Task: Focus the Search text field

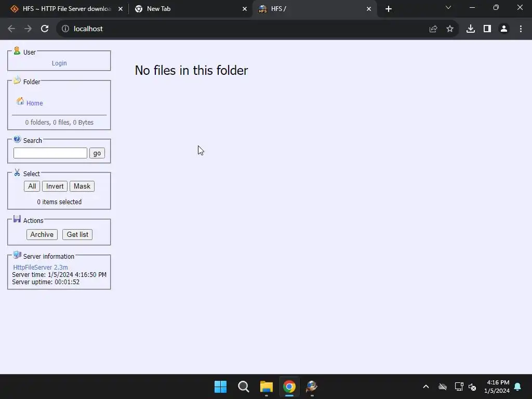Action: tap(50, 153)
